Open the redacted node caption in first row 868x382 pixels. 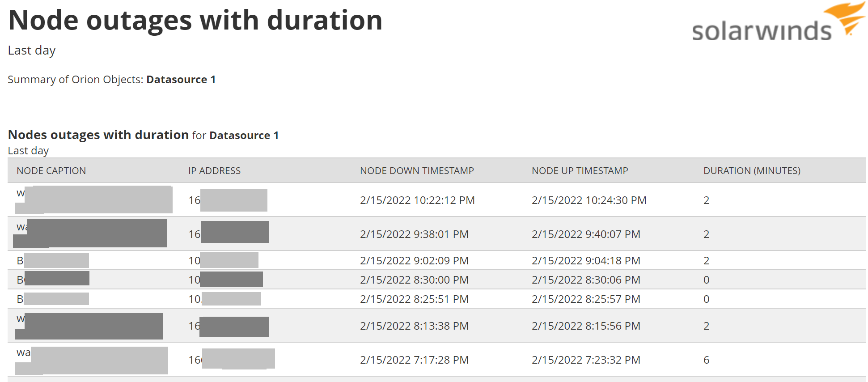coord(94,199)
